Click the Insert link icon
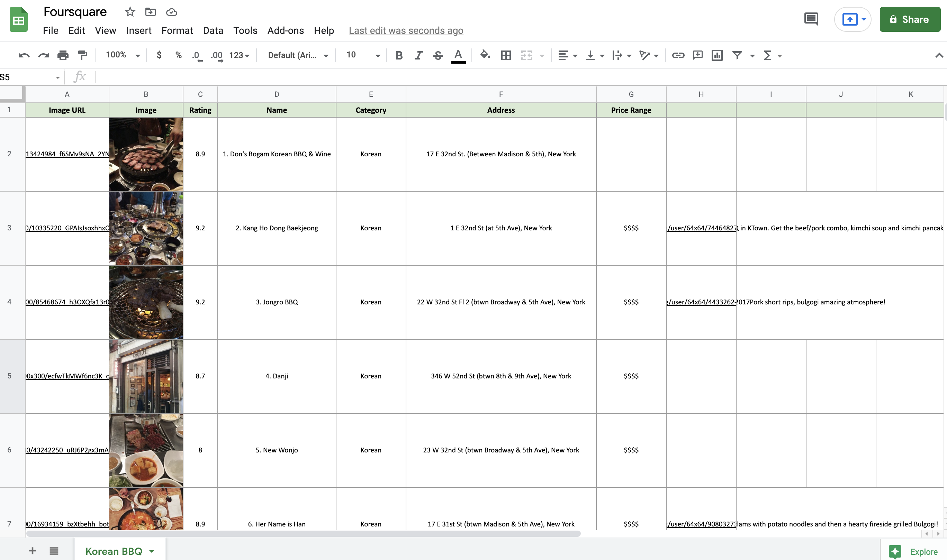Screen dimensions: 947x560 click(x=678, y=55)
